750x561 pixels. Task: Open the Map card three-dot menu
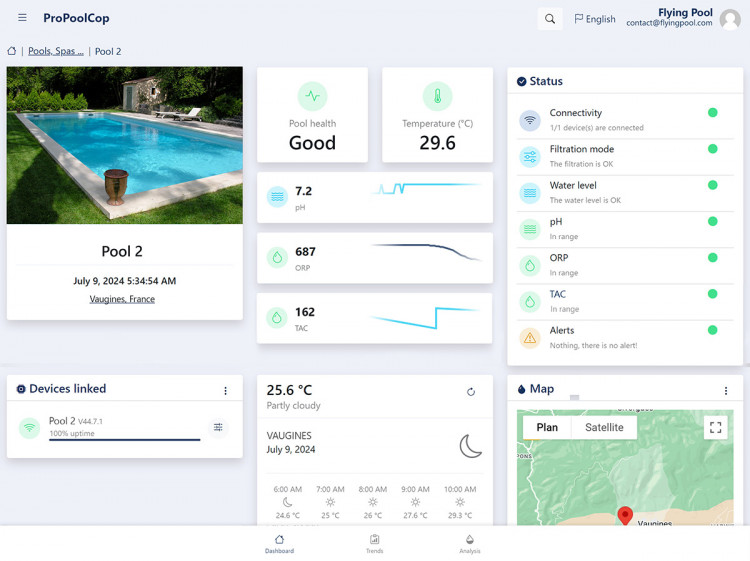[726, 391]
